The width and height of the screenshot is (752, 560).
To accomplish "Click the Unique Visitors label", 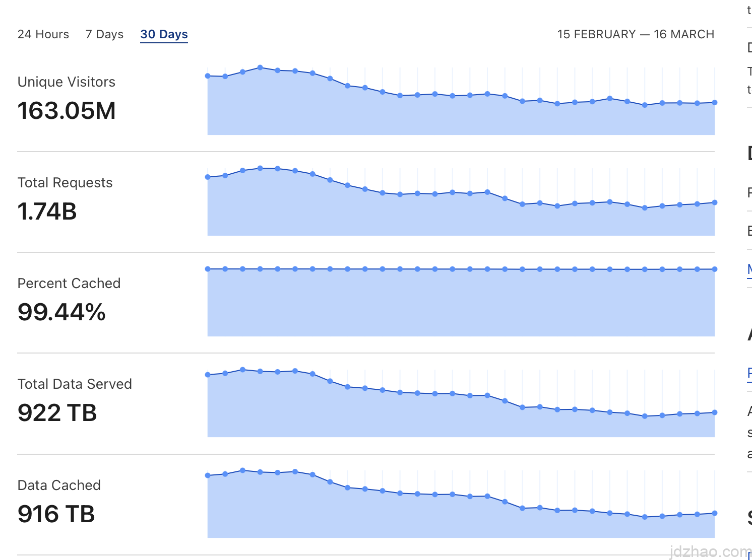I will click(67, 82).
